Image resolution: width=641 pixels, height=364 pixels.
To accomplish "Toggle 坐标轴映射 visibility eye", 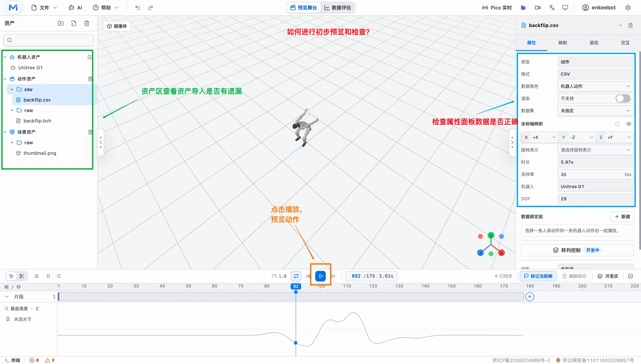I will (x=629, y=124).
